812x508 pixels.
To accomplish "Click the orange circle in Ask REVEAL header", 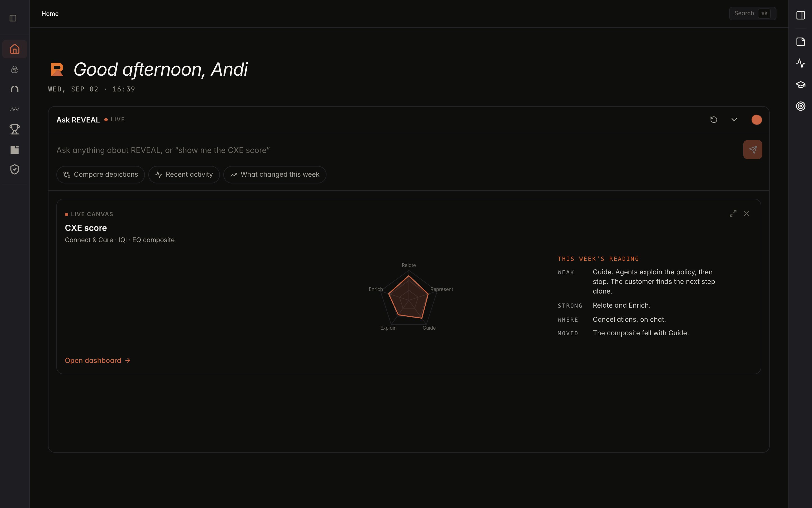I will coord(757,120).
